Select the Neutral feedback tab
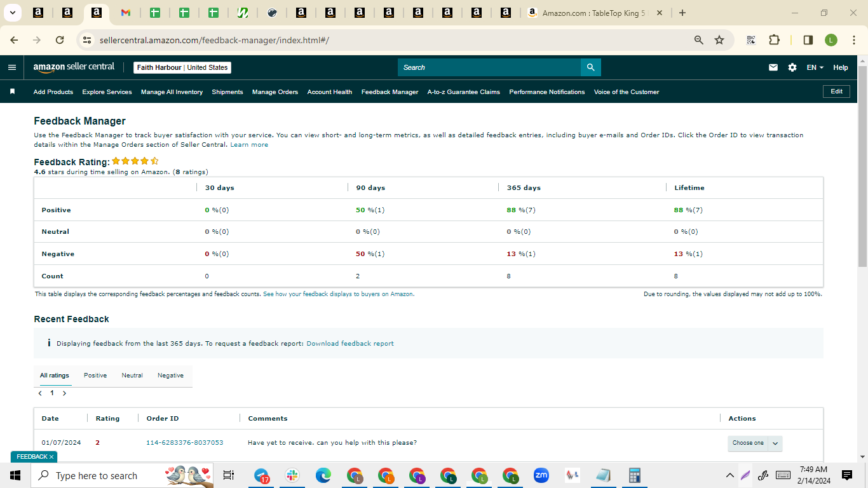The image size is (868, 488). (132, 376)
